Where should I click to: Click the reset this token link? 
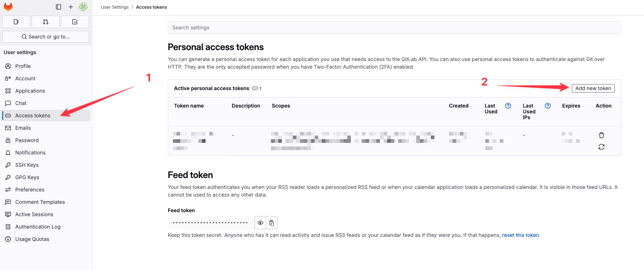tap(520, 235)
